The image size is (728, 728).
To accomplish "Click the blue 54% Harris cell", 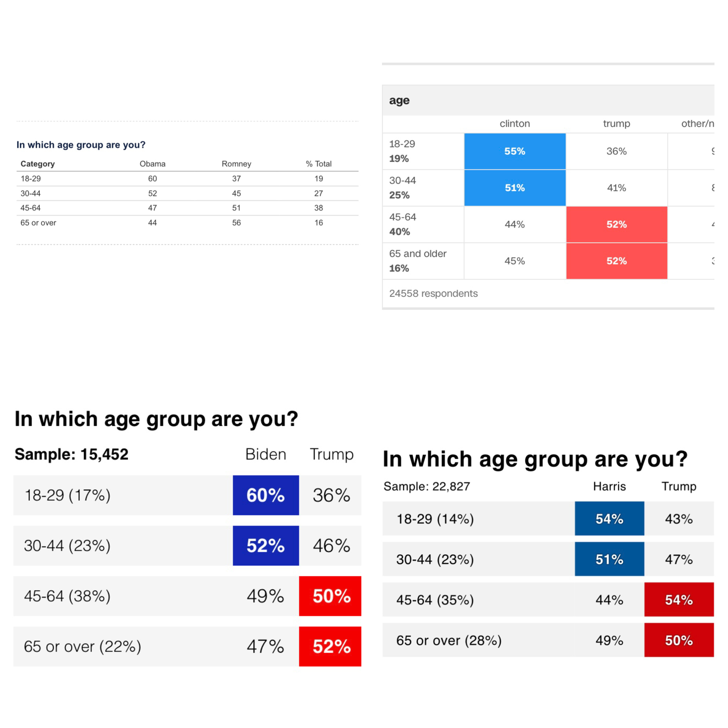I will [x=609, y=518].
